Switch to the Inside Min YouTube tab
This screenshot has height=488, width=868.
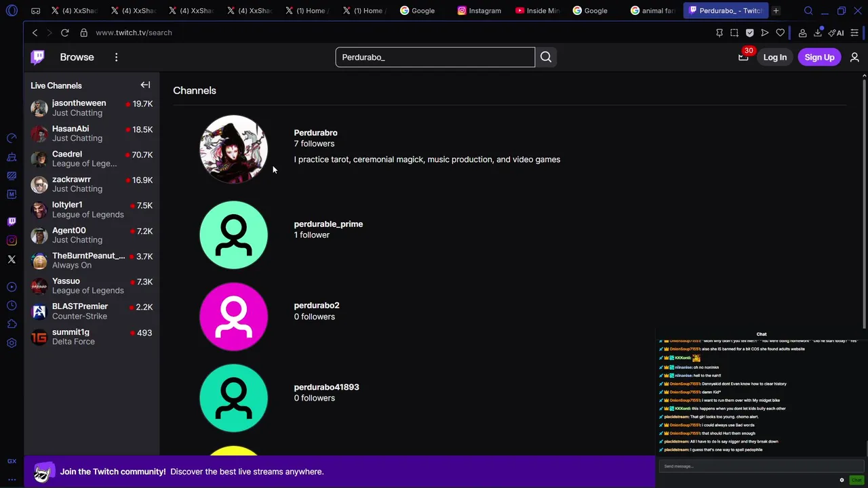tap(537, 11)
